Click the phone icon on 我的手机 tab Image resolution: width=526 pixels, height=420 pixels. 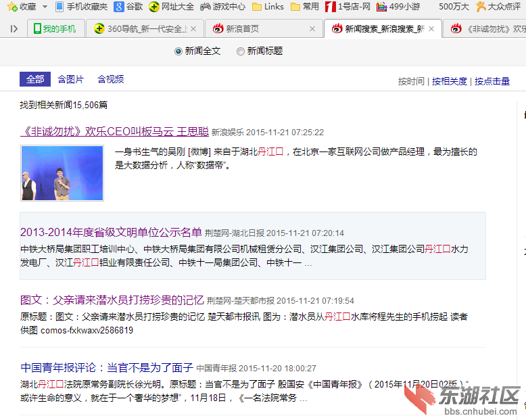click(37, 29)
